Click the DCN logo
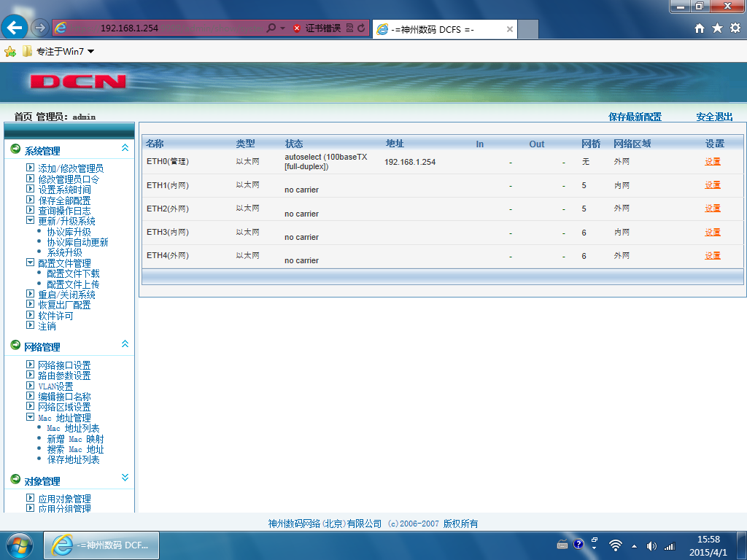The width and height of the screenshot is (747, 560). 78,82
